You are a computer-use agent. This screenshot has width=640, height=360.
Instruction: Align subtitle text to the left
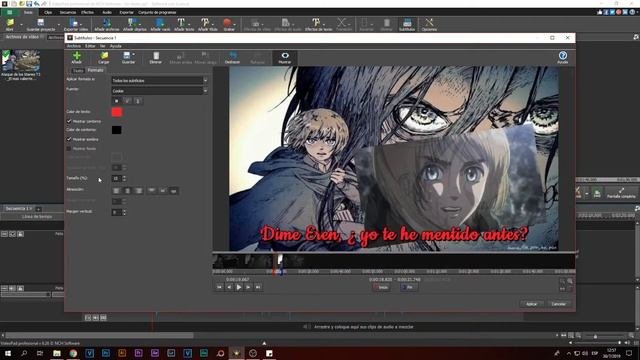point(116,191)
